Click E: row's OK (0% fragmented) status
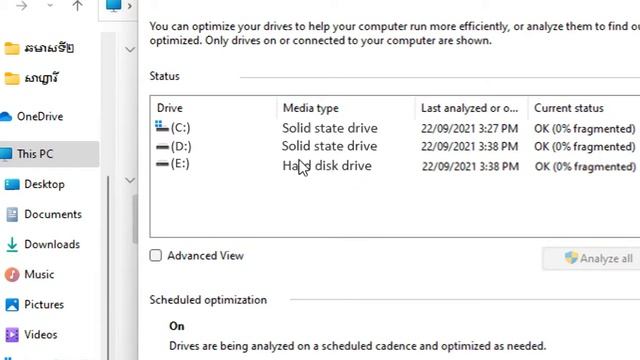 pyautogui.click(x=585, y=167)
